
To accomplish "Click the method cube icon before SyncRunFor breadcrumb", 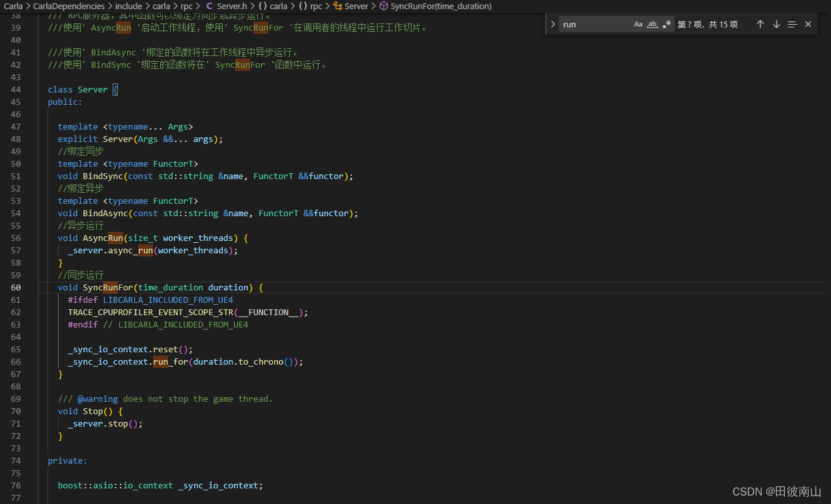I will pos(384,6).
